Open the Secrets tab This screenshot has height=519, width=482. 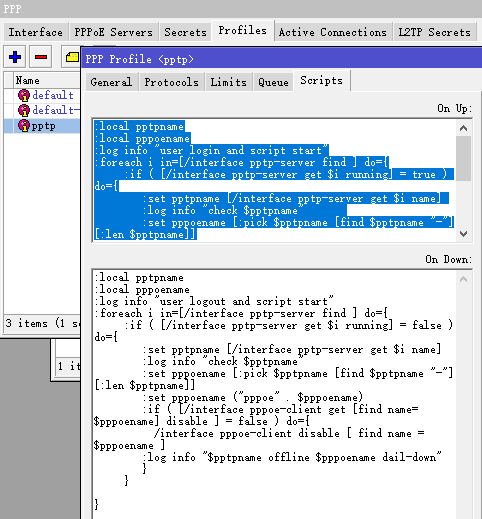(x=185, y=32)
